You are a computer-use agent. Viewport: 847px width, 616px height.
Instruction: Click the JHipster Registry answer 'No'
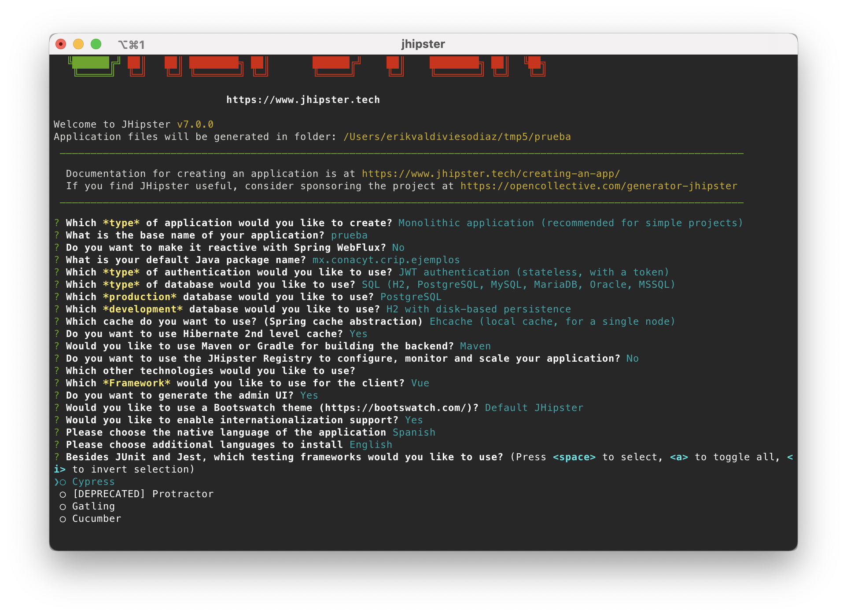(x=632, y=359)
